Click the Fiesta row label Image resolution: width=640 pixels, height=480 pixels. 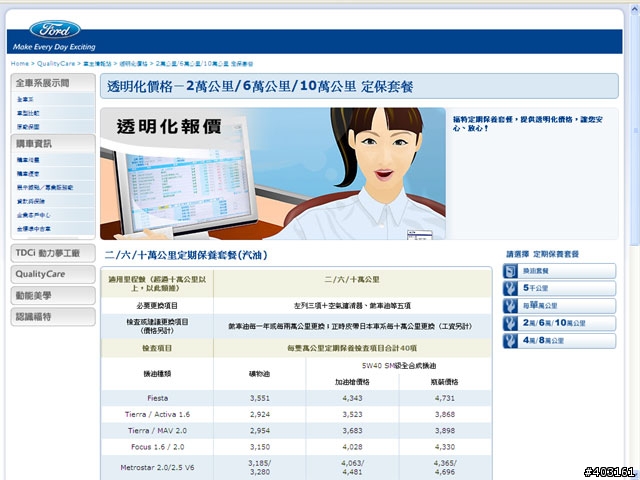[158, 398]
